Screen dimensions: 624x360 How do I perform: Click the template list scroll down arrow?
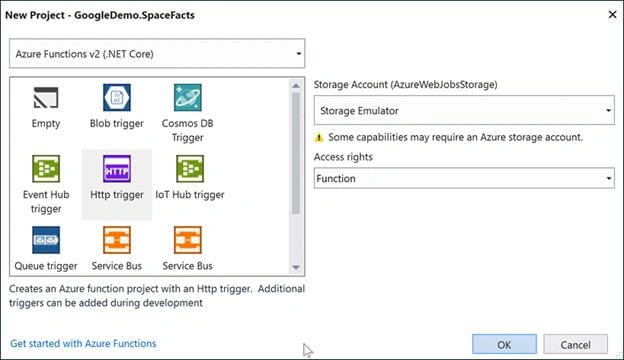pos(296,267)
